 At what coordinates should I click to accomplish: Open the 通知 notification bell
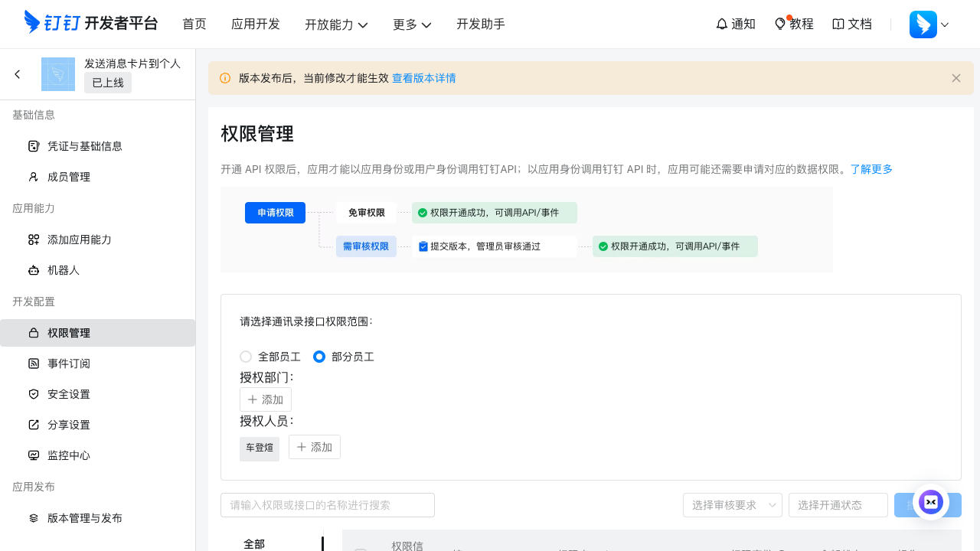point(735,24)
